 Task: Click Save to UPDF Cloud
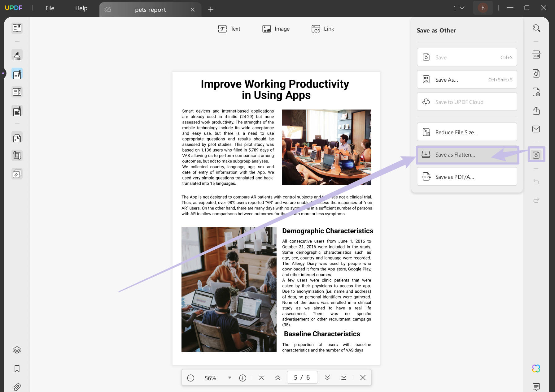tap(467, 102)
